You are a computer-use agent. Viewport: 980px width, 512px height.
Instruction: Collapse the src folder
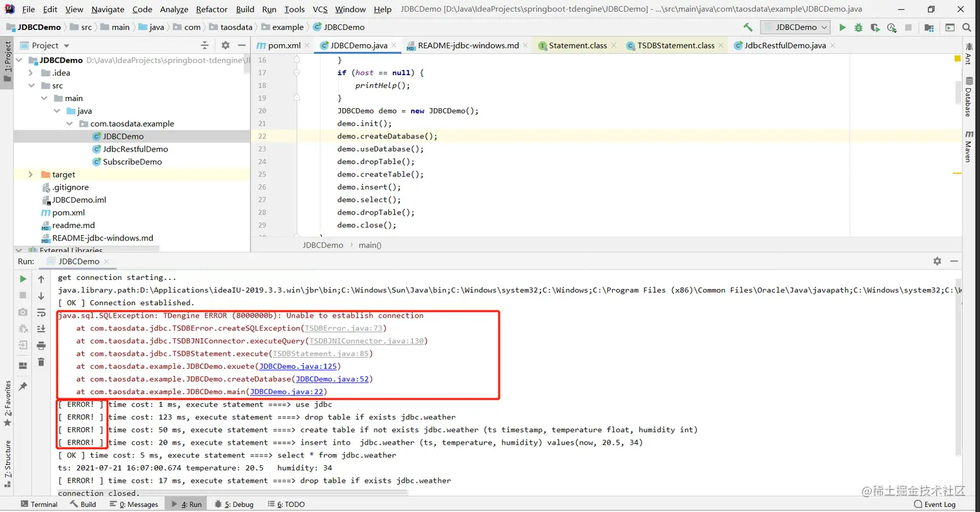pos(30,86)
